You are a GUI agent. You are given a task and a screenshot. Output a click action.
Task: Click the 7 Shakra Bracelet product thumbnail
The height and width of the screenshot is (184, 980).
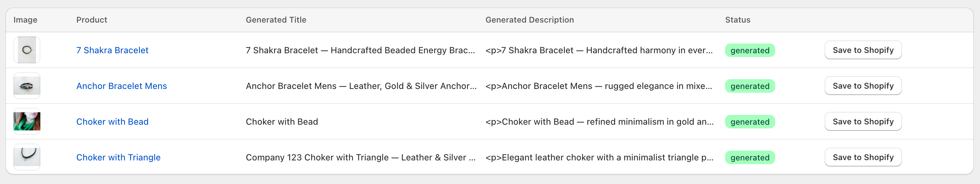27,50
